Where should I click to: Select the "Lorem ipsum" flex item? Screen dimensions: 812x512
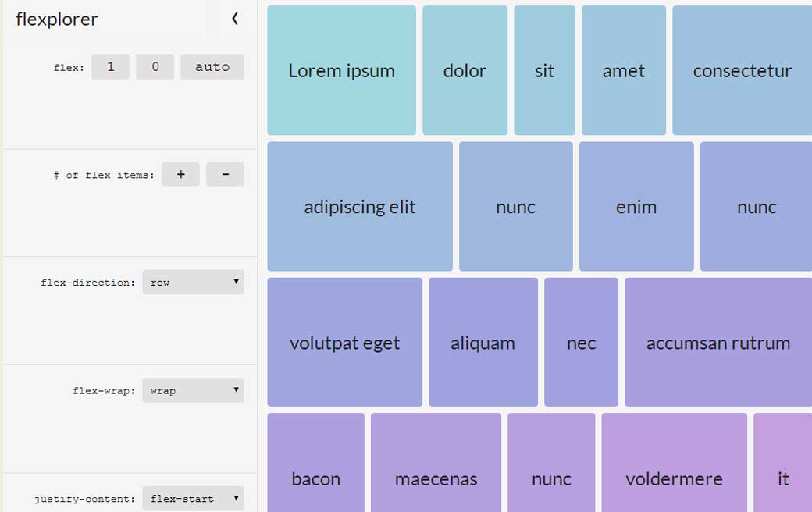click(341, 71)
